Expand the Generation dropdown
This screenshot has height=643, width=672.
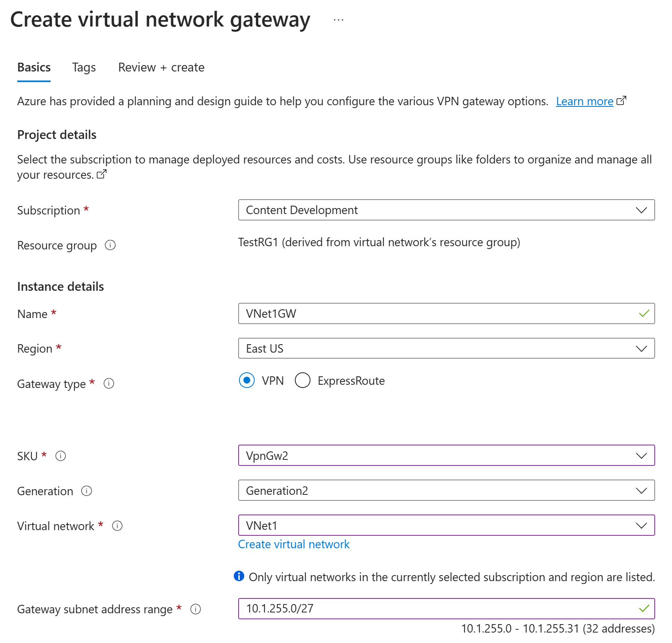(446, 490)
